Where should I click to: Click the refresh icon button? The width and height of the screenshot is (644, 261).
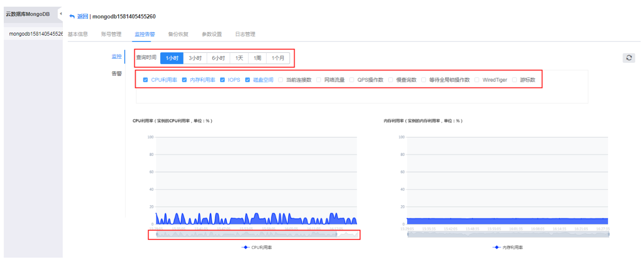629,58
